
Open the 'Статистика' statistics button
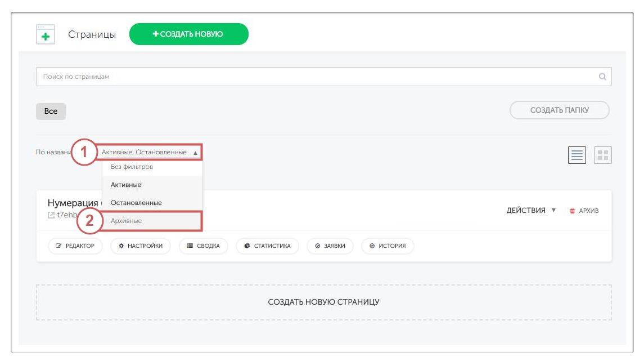268,246
